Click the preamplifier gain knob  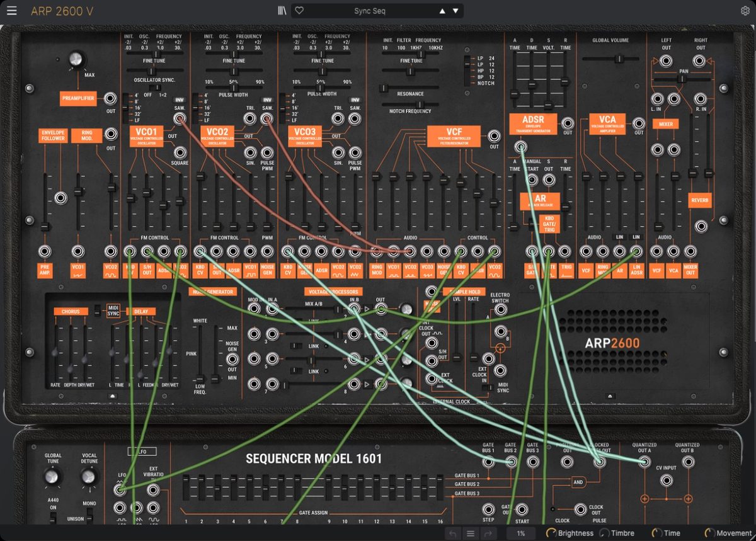[76, 59]
